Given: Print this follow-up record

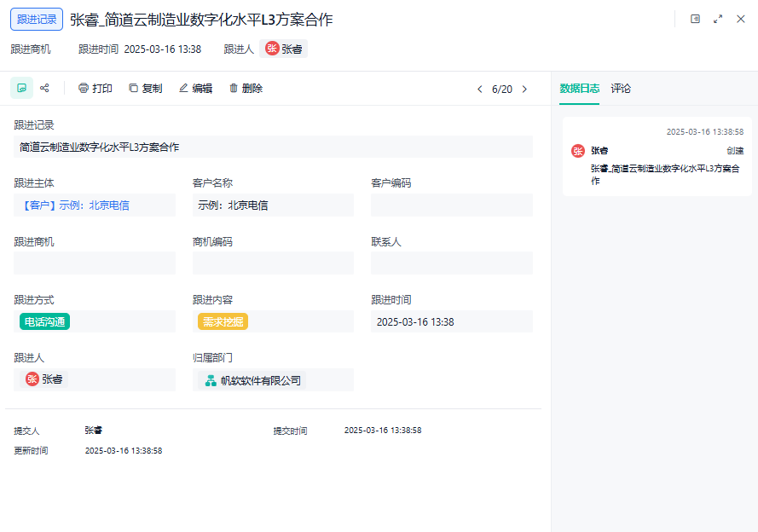Looking at the screenshot, I should click(x=95, y=89).
